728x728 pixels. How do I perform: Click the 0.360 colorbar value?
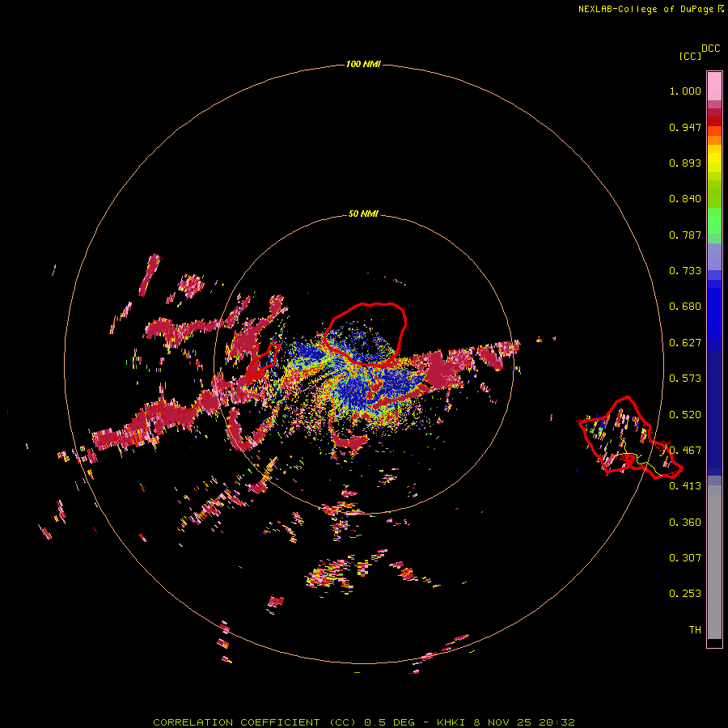[685, 523]
